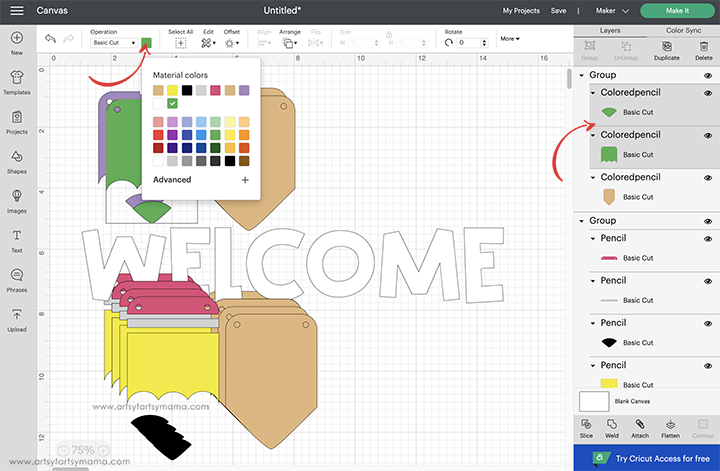Toggle visibility of the first Group
Viewport: 720px width, 471px height.
708,75
